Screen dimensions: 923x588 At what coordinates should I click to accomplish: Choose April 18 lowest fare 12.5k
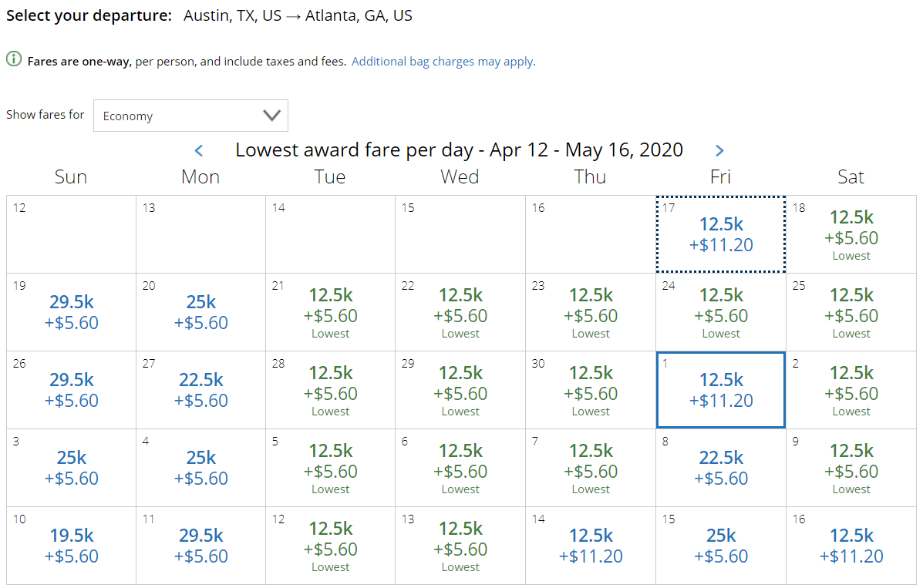[x=851, y=234]
